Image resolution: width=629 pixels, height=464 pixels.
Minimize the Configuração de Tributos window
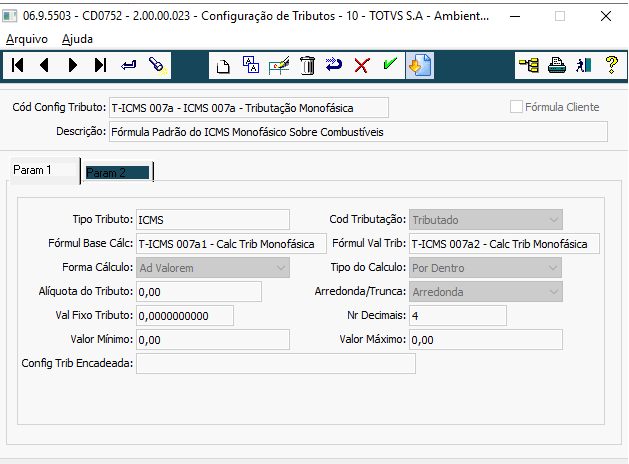(515, 16)
